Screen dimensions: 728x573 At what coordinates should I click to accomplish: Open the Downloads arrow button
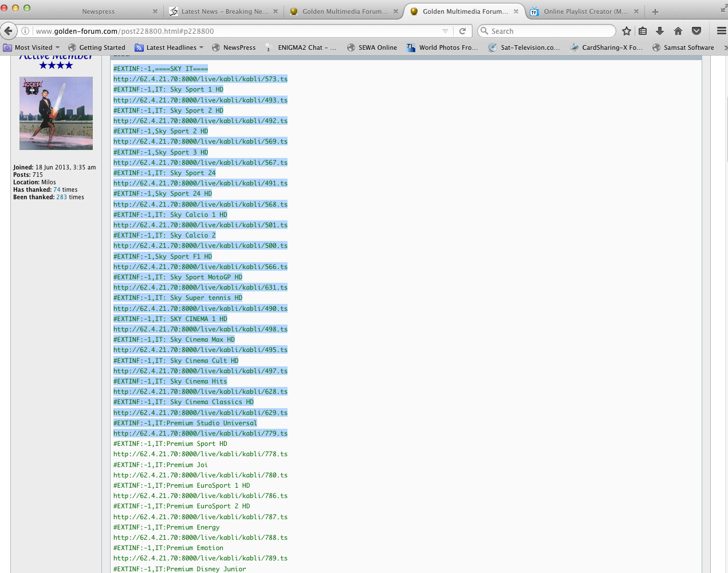point(660,31)
